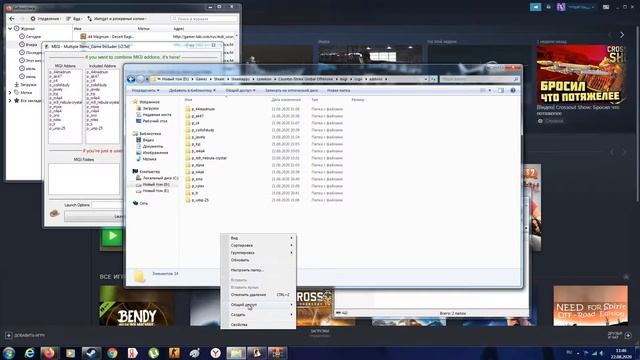Open Вид menu in Library toolbar

[x=74, y=19]
